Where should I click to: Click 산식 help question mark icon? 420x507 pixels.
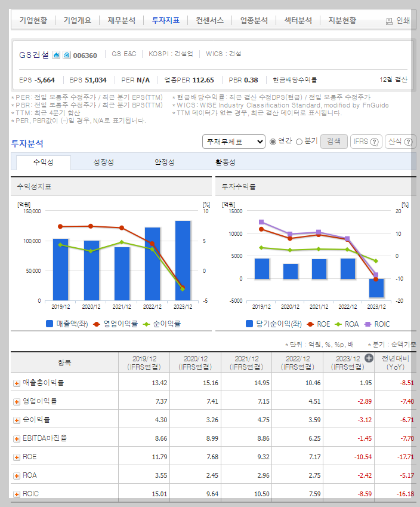pos(409,142)
